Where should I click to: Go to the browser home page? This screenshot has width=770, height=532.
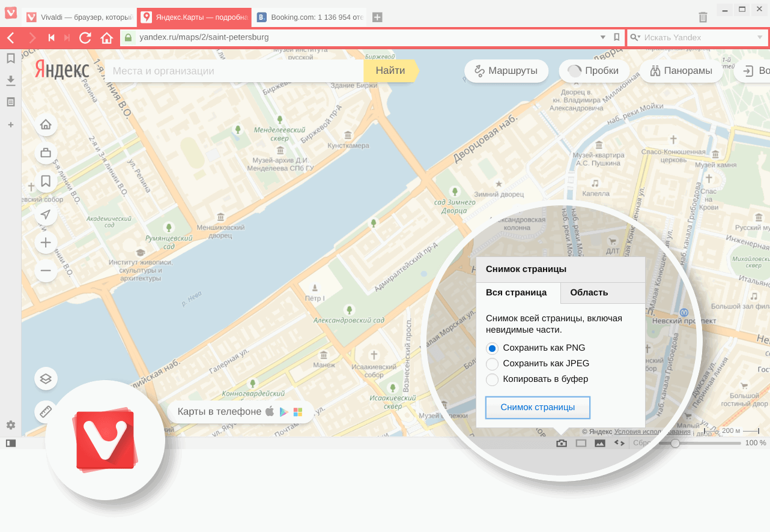[x=107, y=38]
